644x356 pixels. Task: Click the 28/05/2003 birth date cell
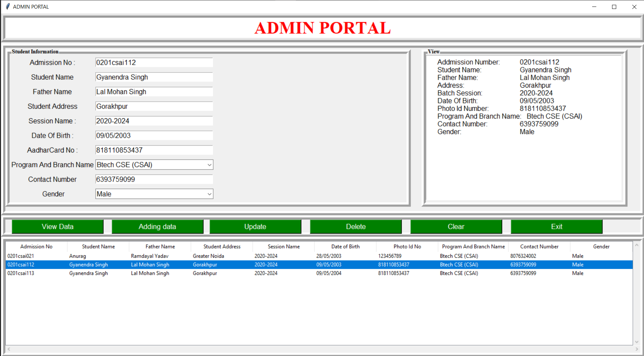coord(329,256)
